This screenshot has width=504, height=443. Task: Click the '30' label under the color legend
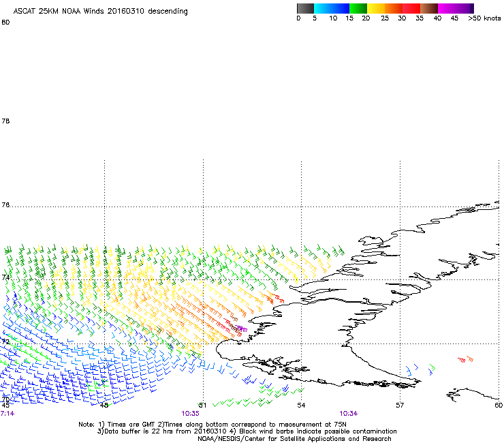pos(402,18)
